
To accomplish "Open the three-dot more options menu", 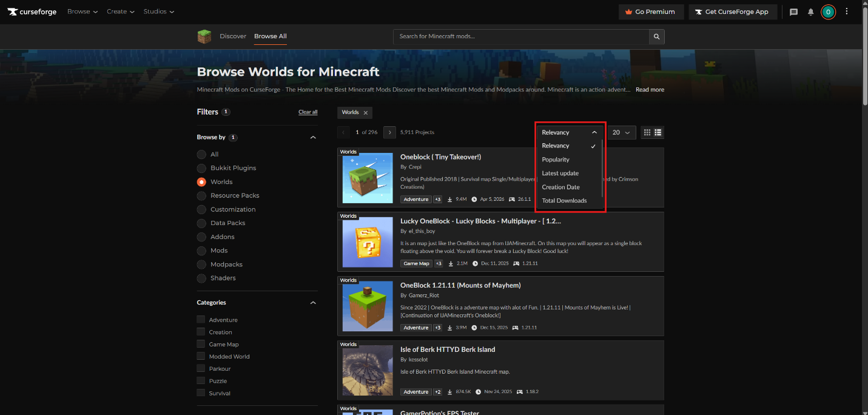I will [x=847, y=12].
